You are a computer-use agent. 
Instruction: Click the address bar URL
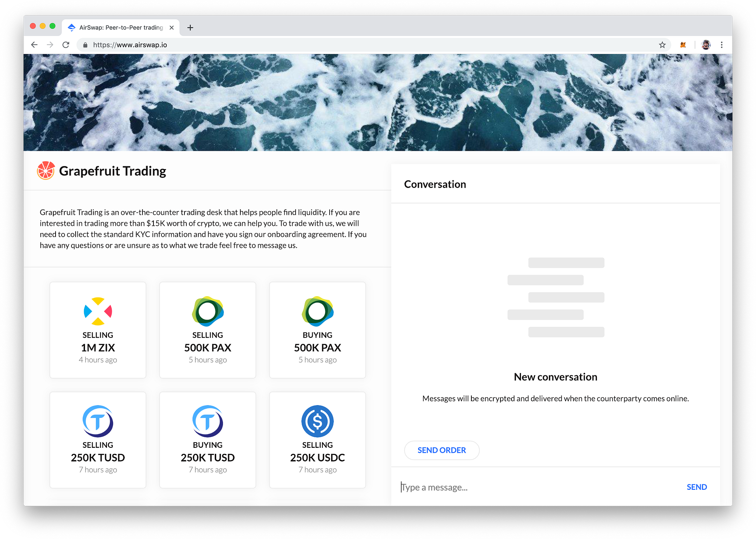(130, 45)
